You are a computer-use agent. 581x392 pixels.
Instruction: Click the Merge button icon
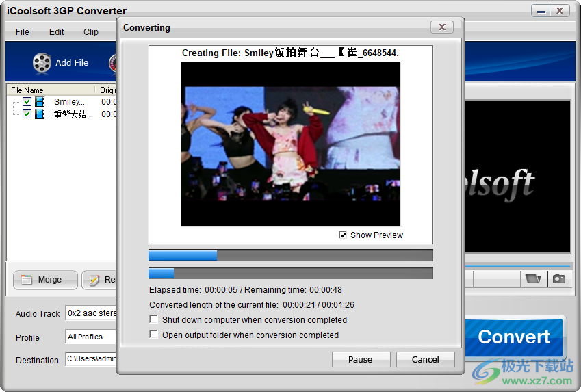(x=27, y=280)
